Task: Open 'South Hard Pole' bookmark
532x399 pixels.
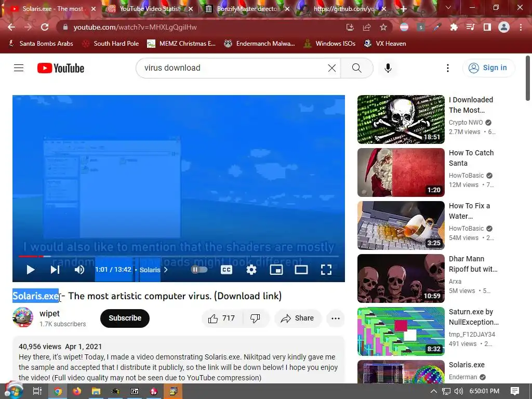Action: [x=111, y=44]
